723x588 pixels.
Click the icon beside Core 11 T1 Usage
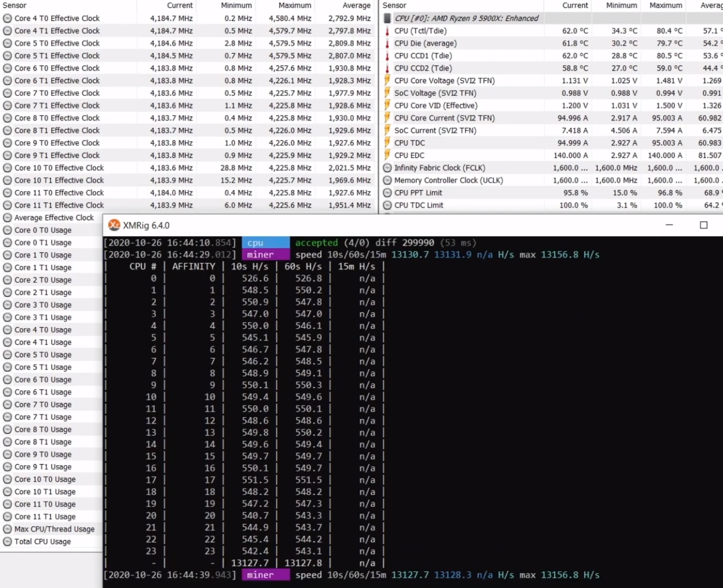click(x=7, y=516)
